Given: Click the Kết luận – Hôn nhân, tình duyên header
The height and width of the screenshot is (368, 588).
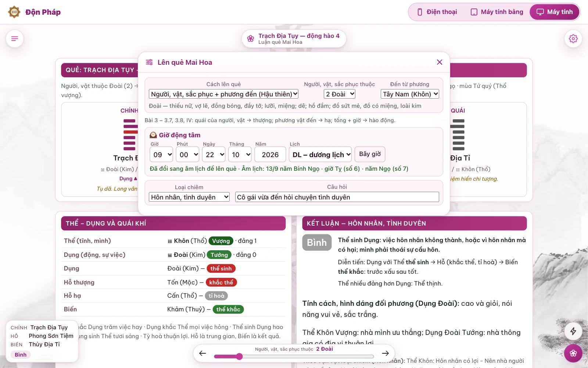Looking at the screenshot, I should click(x=415, y=223).
